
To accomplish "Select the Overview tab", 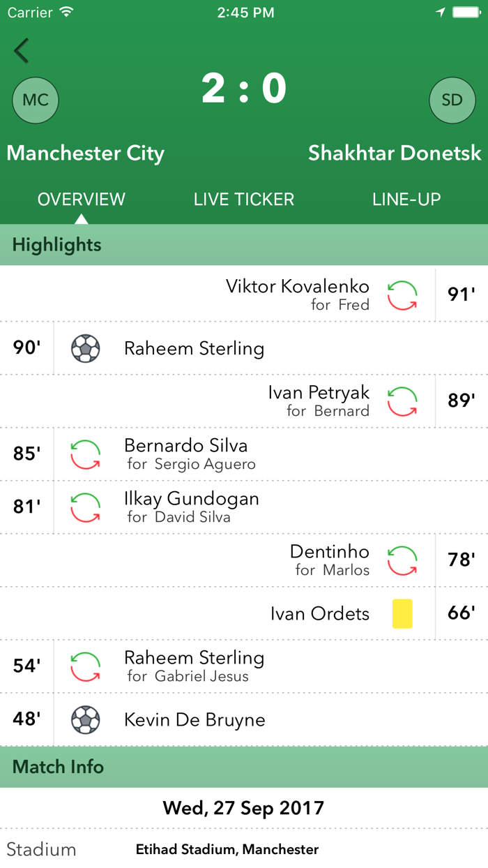I will [x=82, y=200].
